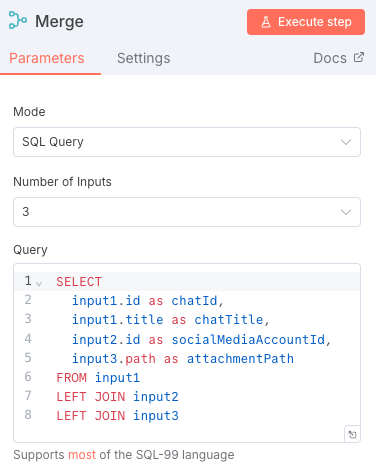Expand the query editor with the corner icon

352,434
